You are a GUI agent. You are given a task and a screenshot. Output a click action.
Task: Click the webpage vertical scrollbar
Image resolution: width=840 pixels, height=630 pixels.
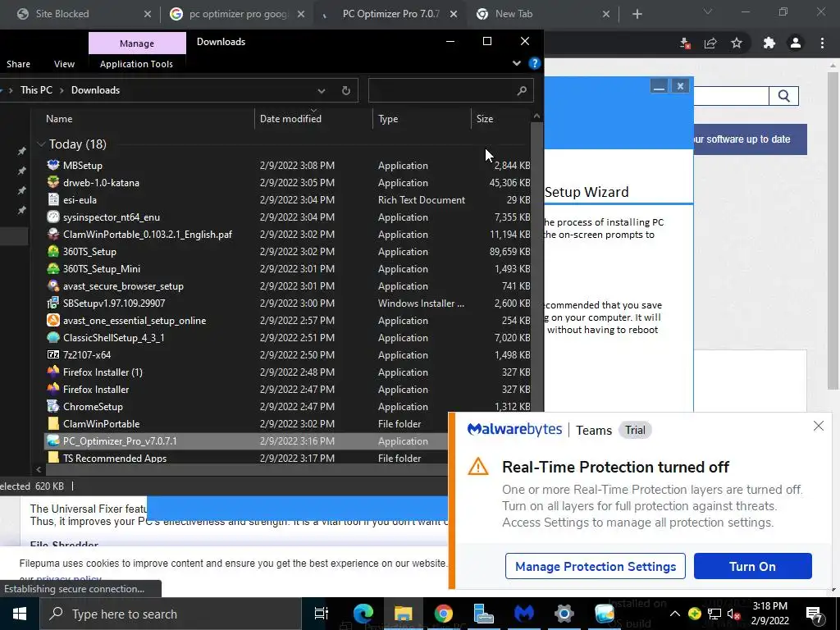[833, 231]
